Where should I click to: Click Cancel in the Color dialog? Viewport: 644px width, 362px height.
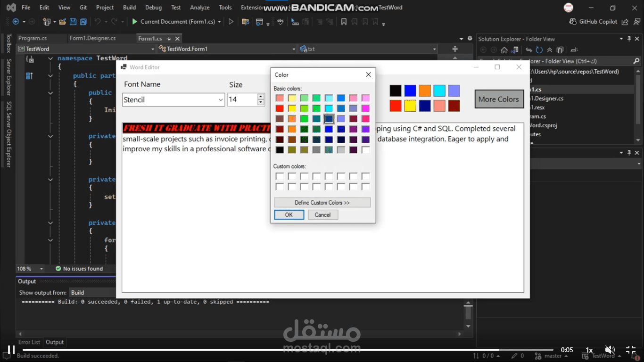[x=322, y=215]
